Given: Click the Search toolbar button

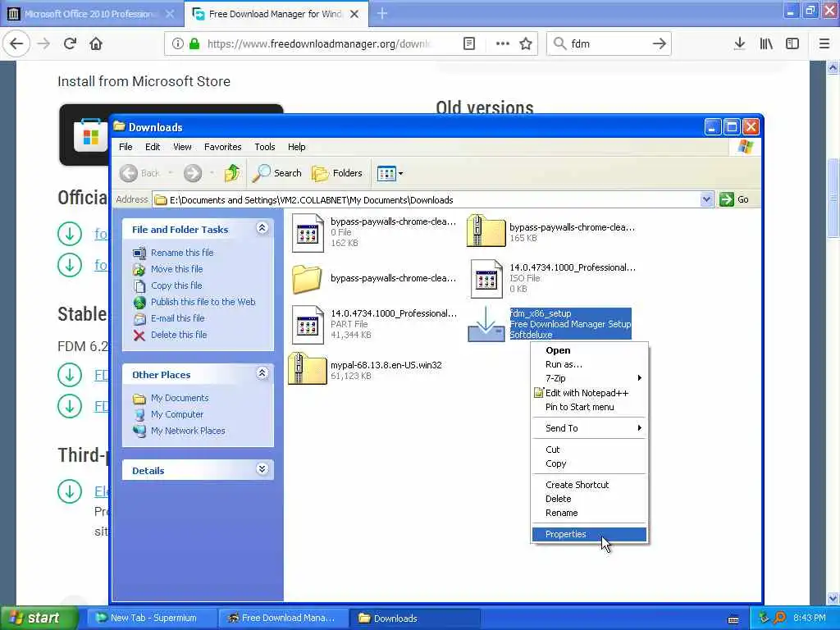Looking at the screenshot, I should click(277, 173).
